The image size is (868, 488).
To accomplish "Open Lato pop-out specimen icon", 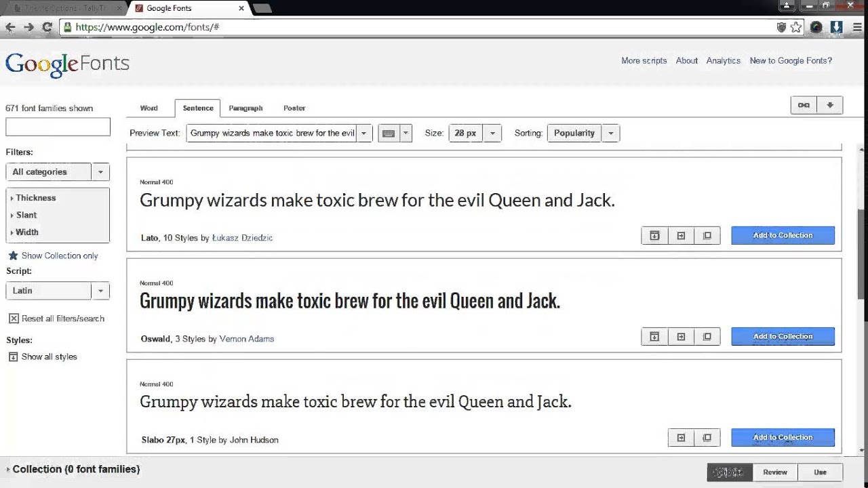I will click(707, 235).
